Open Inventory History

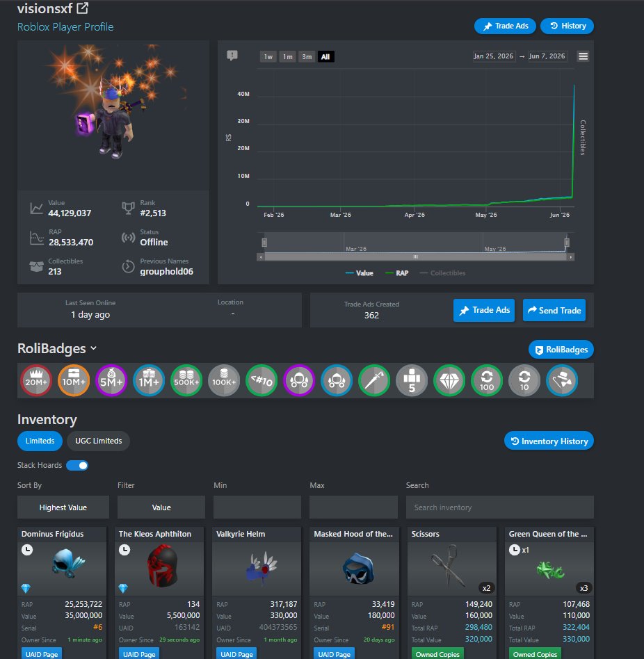[x=549, y=441]
